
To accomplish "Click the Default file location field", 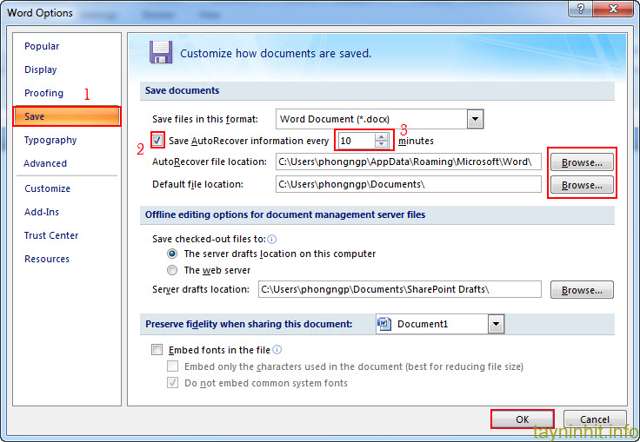I will tap(407, 184).
